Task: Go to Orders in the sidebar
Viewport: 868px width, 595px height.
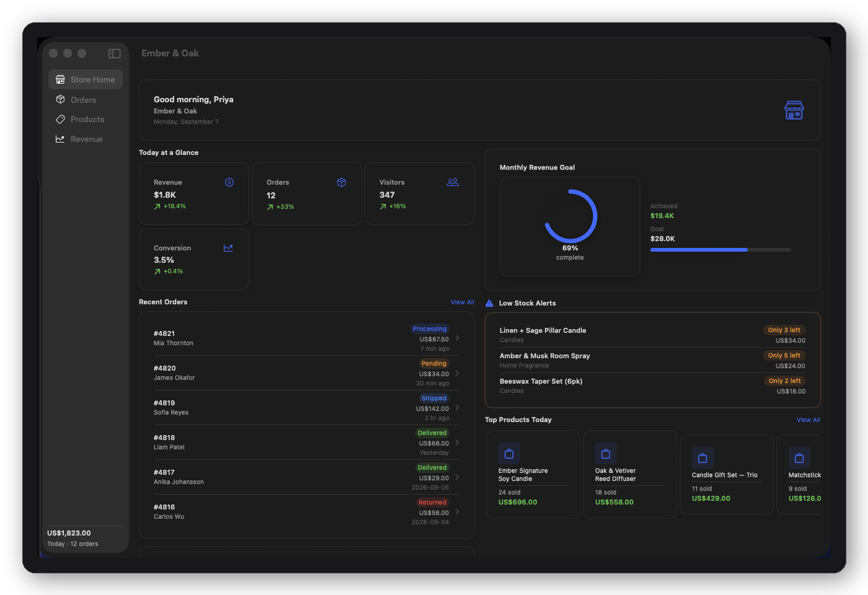Action: 86,100
